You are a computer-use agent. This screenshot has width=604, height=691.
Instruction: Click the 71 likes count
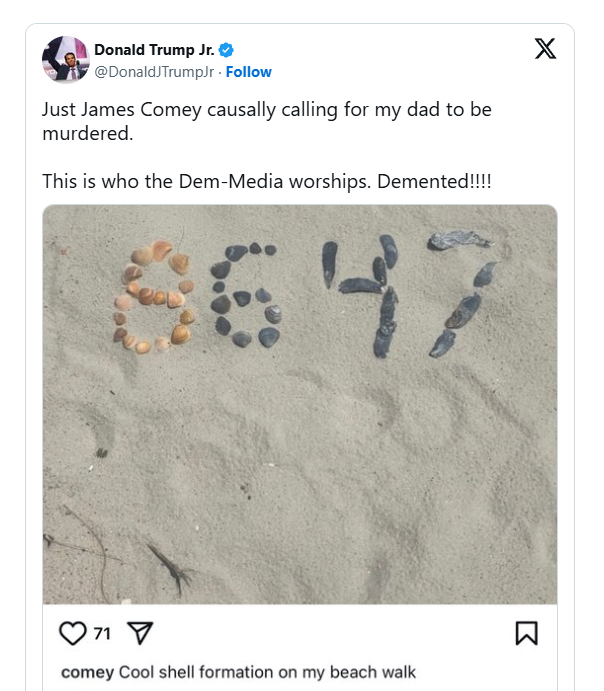click(x=102, y=633)
